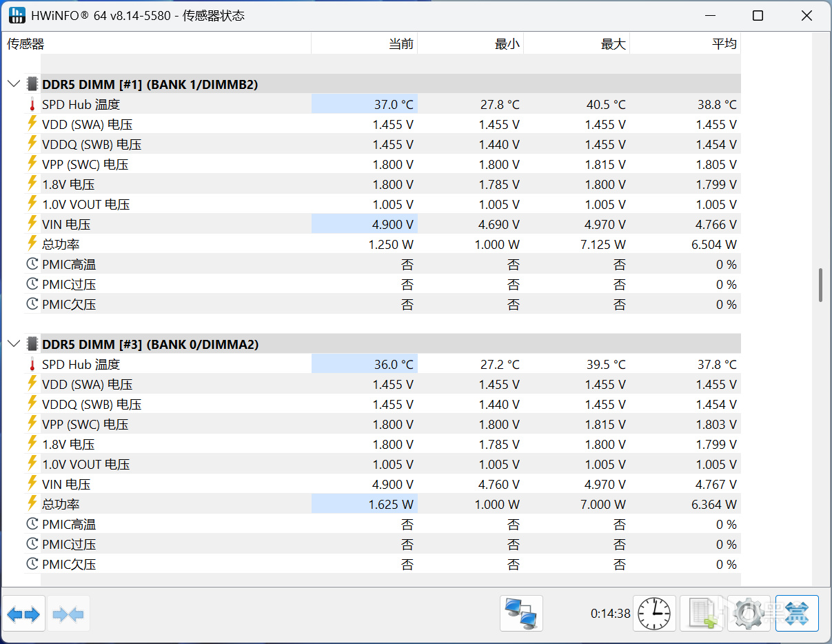Image resolution: width=832 pixels, height=644 pixels.
Task: Click the collapse-view inward arrows icon
Action: pos(68,614)
